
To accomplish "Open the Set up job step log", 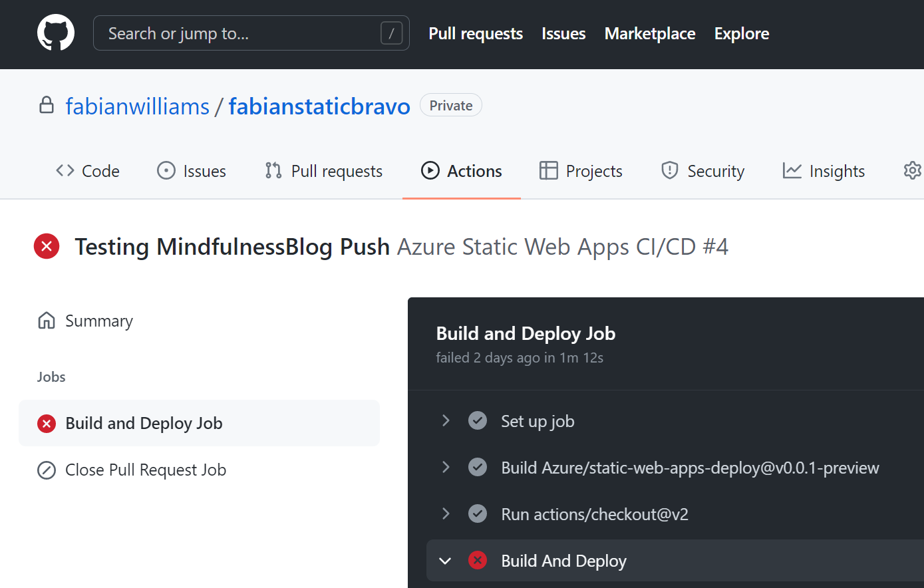I will coord(538,421).
